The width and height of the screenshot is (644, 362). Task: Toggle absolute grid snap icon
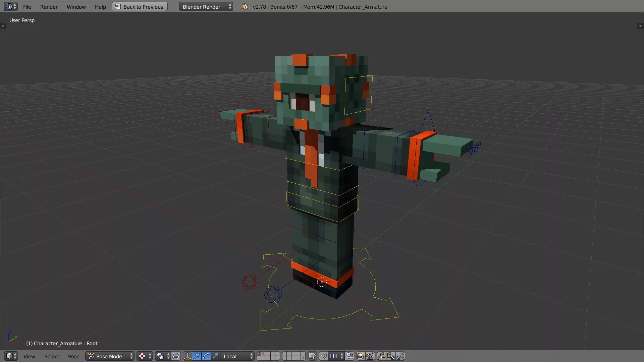coord(350,356)
